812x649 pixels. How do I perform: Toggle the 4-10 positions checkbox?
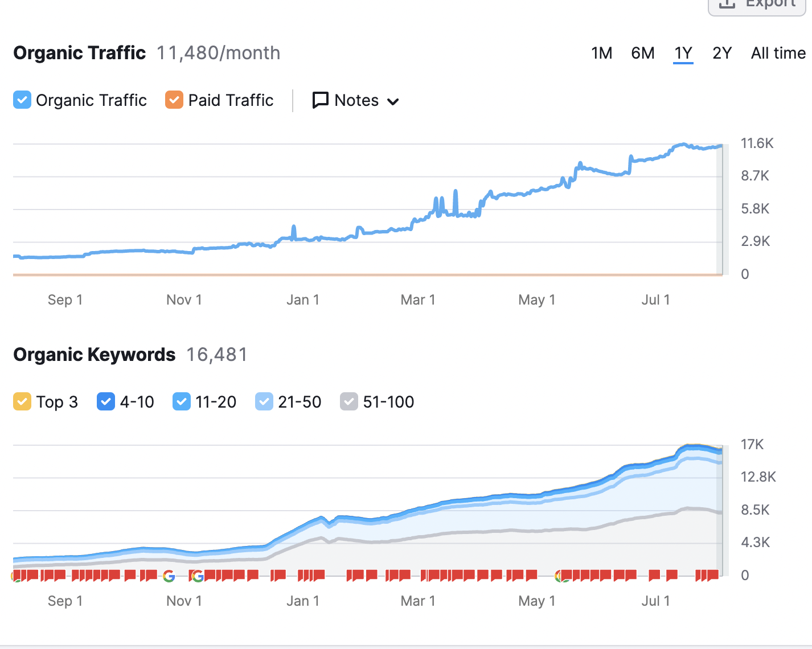pos(106,402)
